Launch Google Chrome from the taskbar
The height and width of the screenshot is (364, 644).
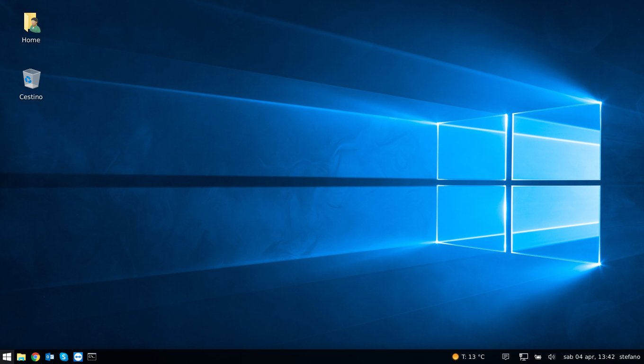click(36, 357)
